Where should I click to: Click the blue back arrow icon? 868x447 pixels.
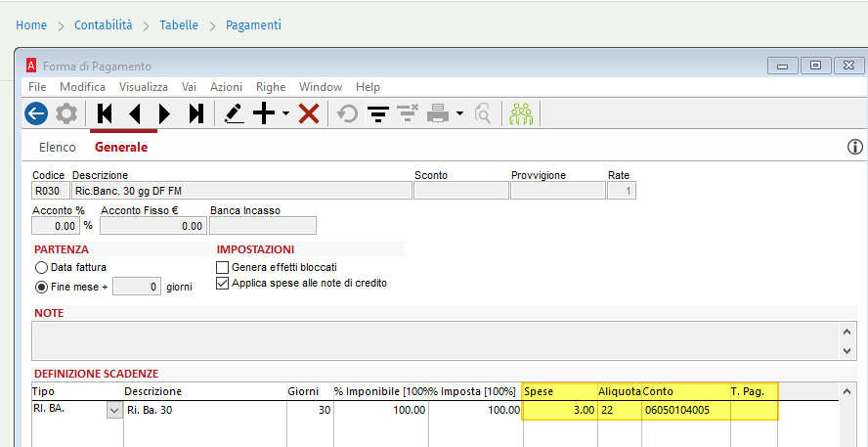tap(36, 114)
